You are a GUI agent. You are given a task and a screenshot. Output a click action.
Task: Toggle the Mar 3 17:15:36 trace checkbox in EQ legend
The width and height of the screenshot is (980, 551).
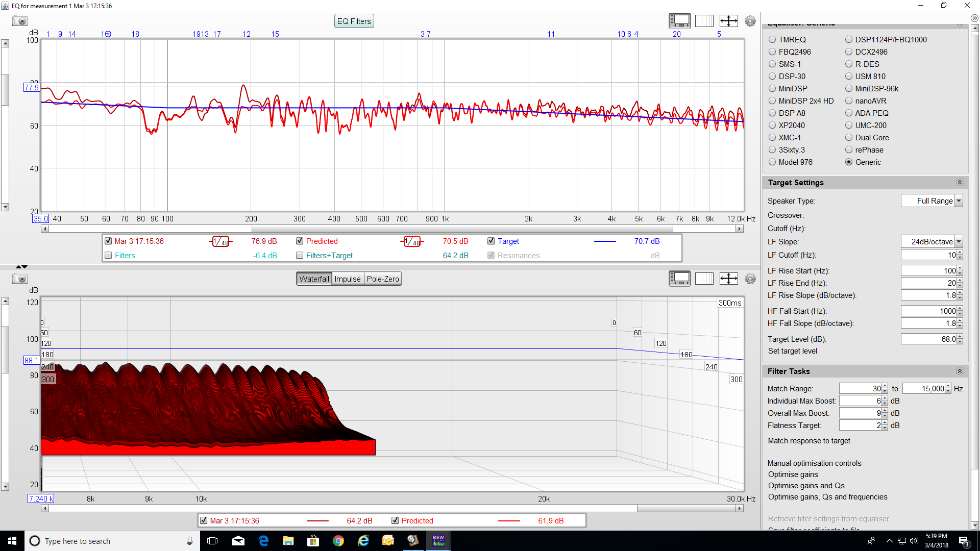pos(108,241)
